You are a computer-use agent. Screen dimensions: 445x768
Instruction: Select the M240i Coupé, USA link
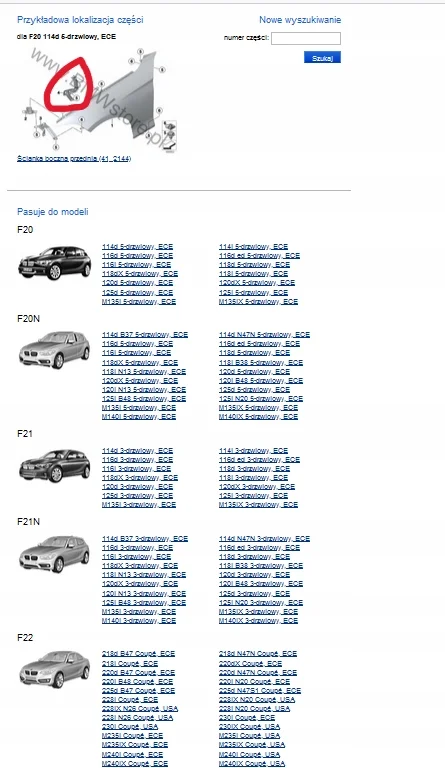[x=250, y=755]
